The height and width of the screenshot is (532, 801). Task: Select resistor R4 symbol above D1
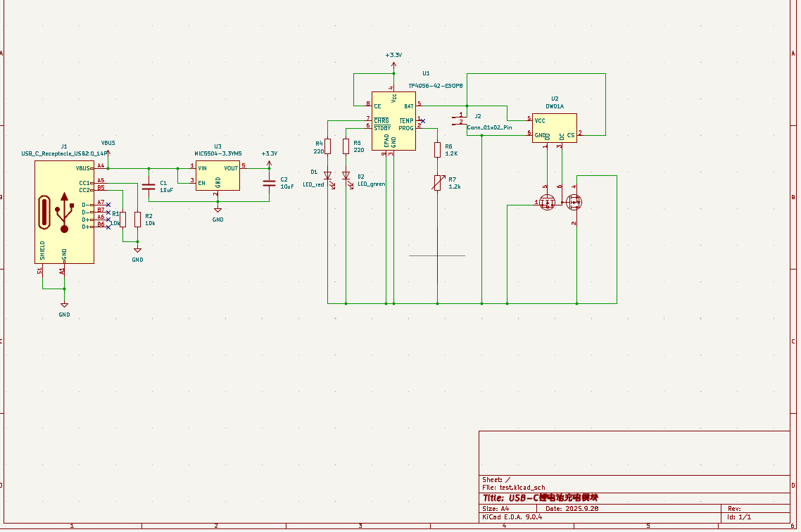pyautogui.click(x=327, y=146)
